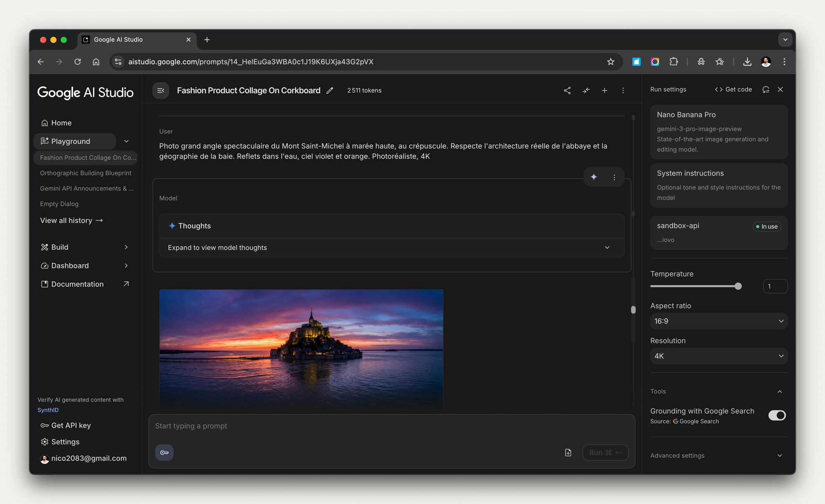Open Orthographic Building Blueprint history item
This screenshot has height=504, width=825.
pos(85,173)
